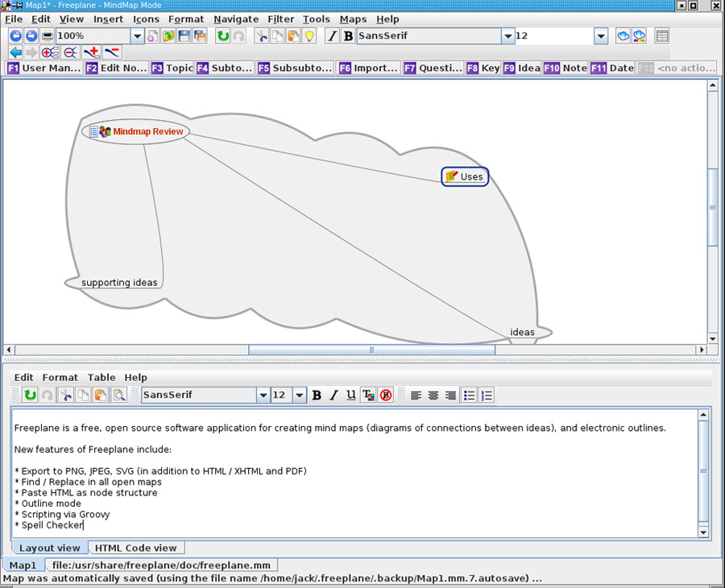Screen dimensions: 725x588
Task: Open the note editor Table menu
Action: pos(101,377)
